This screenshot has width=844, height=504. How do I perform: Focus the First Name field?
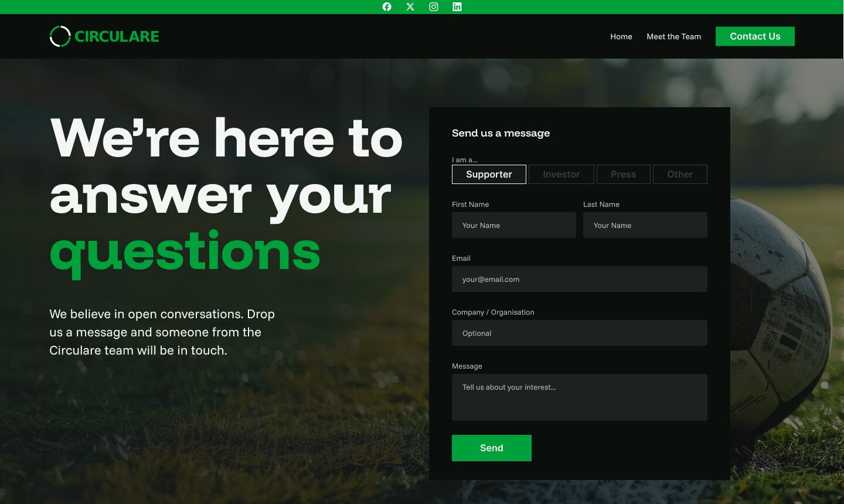[514, 225]
